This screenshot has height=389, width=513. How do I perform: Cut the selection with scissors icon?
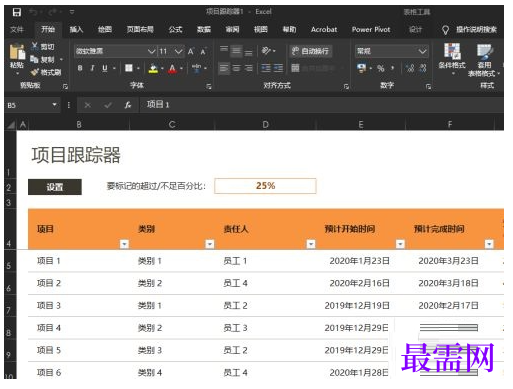(x=34, y=46)
